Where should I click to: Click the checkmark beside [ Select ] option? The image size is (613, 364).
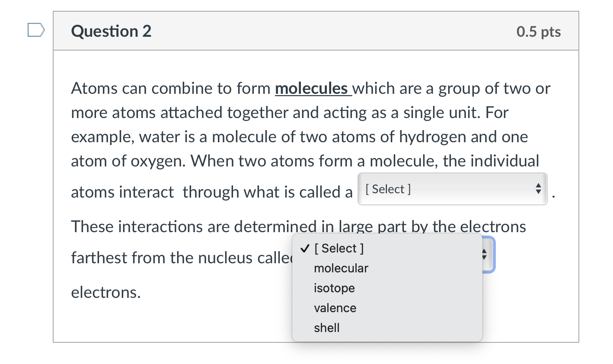click(x=304, y=248)
